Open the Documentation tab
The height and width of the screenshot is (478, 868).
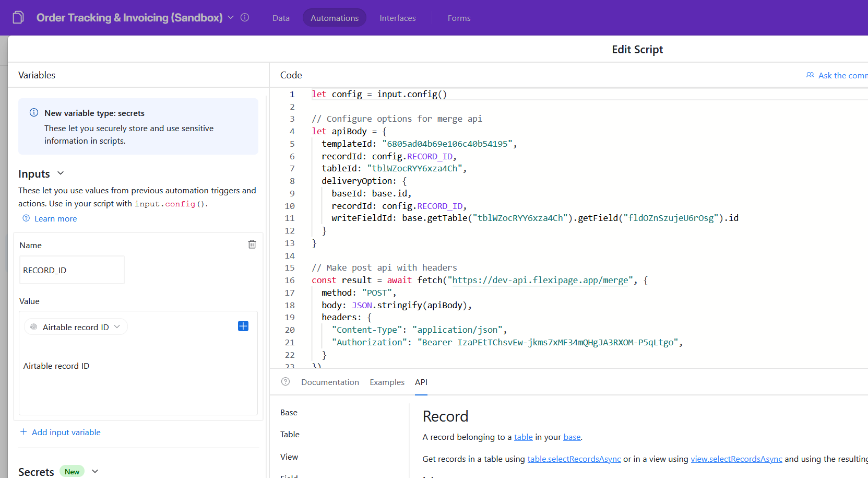tap(330, 382)
